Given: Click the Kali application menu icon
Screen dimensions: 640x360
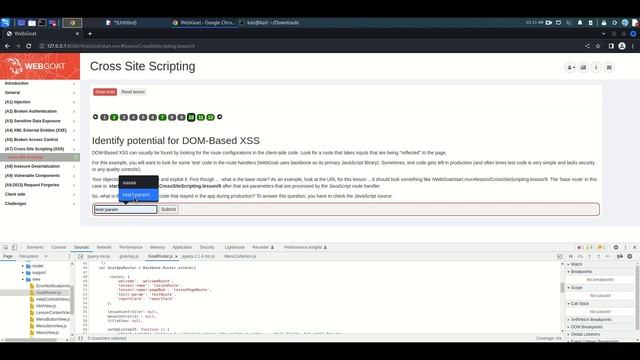Looking at the screenshot, I should 5,22.
